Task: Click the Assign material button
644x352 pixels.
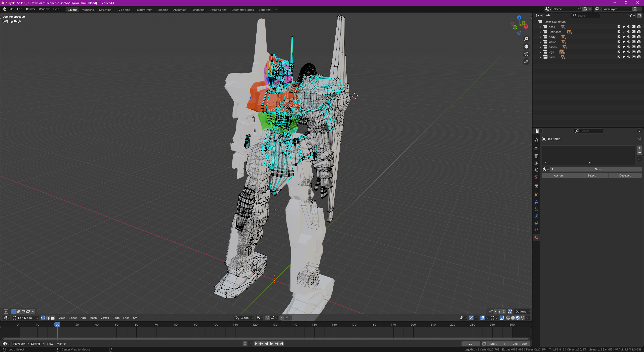Action: click(x=558, y=175)
